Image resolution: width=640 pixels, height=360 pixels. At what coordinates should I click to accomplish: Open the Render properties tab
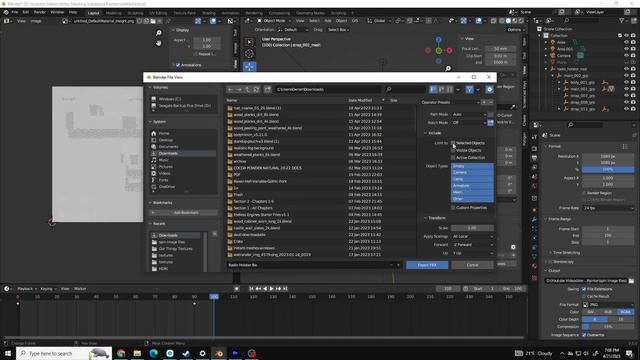pyautogui.click(x=534, y=148)
